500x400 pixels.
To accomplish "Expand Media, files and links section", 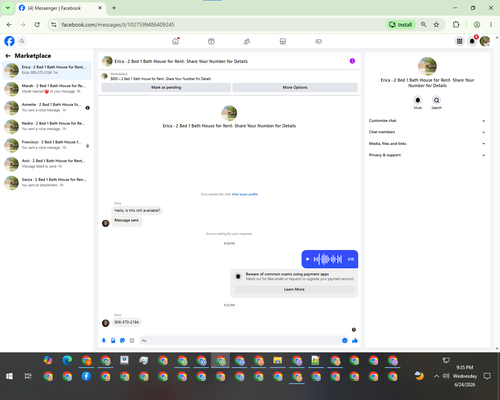I will point(427,144).
